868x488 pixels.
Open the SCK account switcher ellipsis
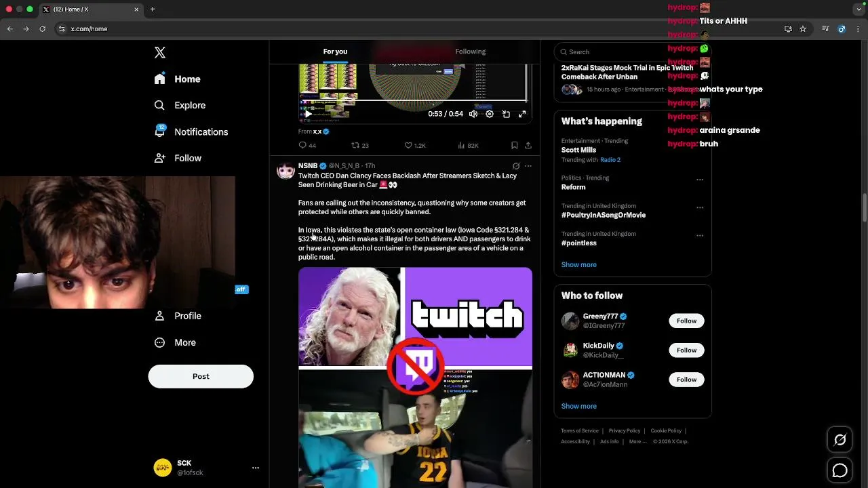pos(256,468)
